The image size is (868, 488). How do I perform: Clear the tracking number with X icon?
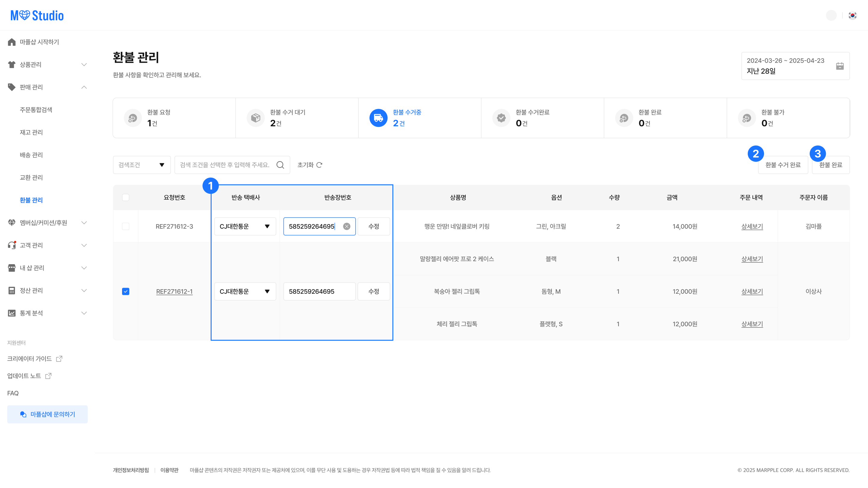click(x=346, y=226)
